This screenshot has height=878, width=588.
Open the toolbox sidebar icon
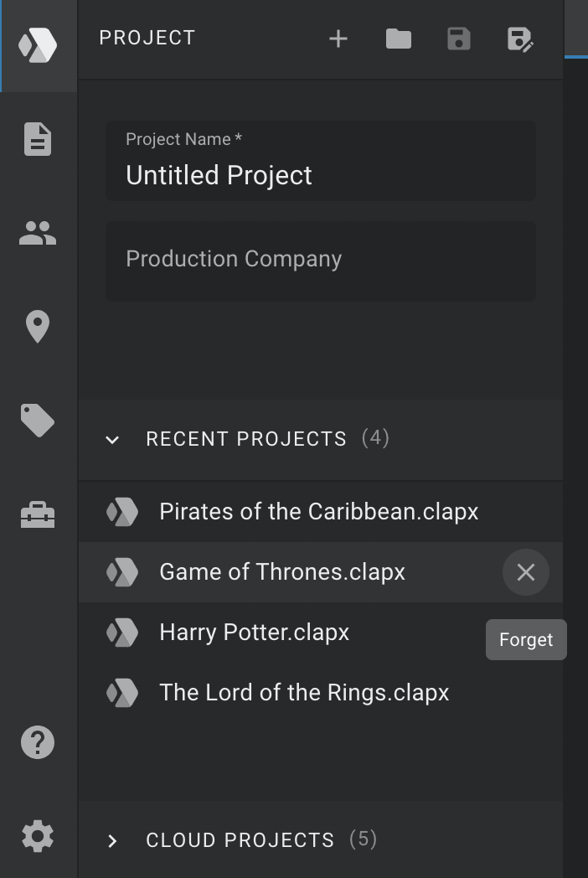click(38, 514)
